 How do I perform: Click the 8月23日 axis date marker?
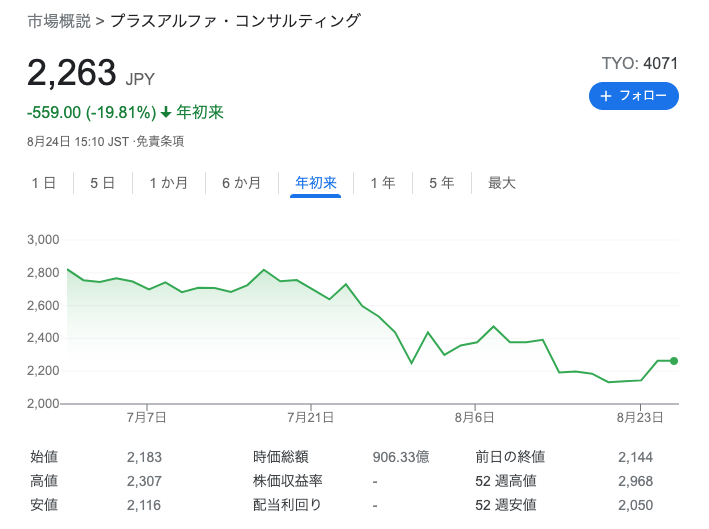[x=640, y=417]
